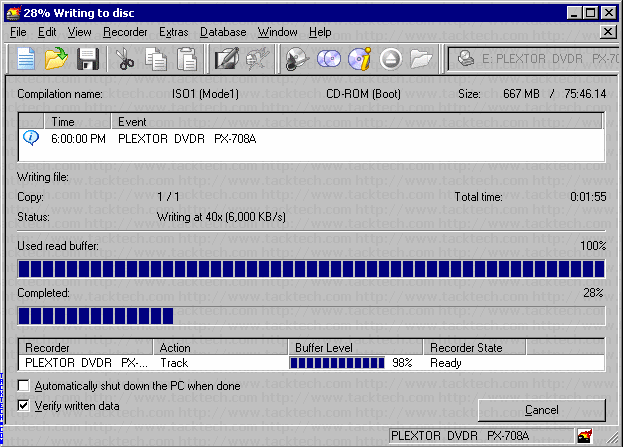
Task: Select the 6:00:00 PM event log row
Action: [312, 139]
